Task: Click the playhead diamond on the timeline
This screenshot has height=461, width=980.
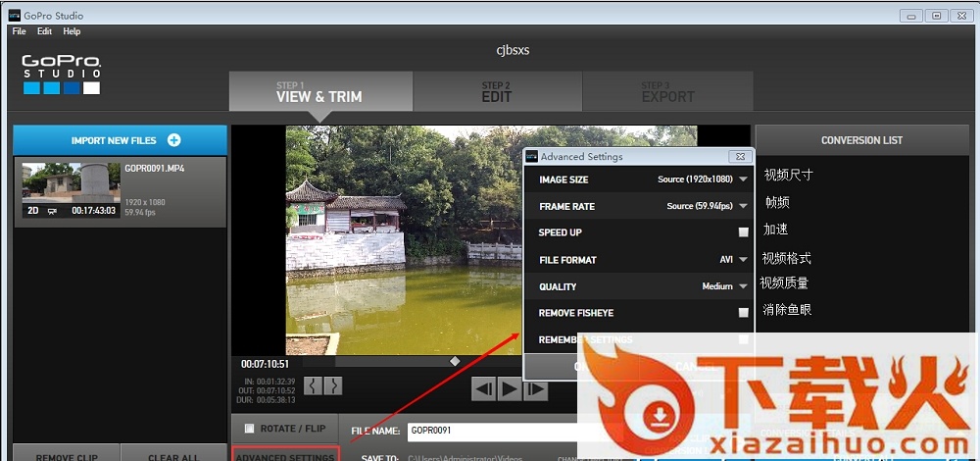Action: click(x=455, y=362)
